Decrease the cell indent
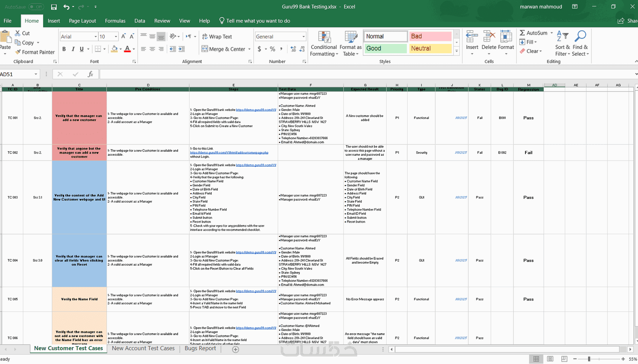The height and width of the screenshot is (364, 638). [x=173, y=49]
